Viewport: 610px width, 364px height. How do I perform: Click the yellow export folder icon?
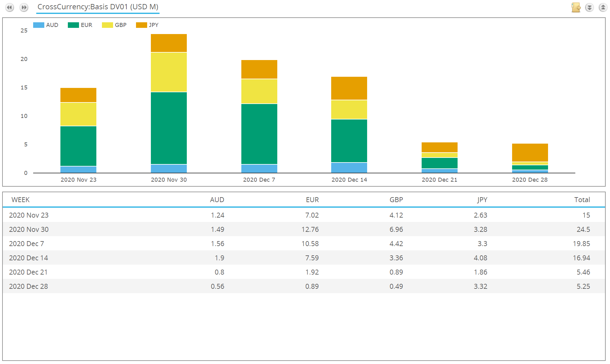[x=576, y=7]
